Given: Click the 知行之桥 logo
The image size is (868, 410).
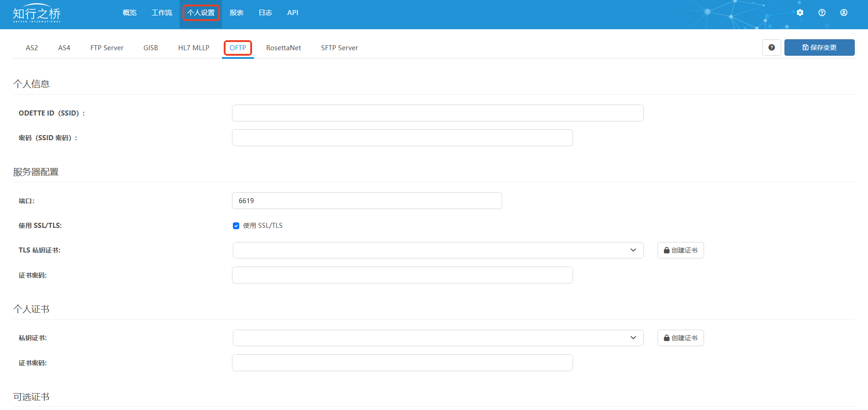Looking at the screenshot, I should tap(37, 14).
